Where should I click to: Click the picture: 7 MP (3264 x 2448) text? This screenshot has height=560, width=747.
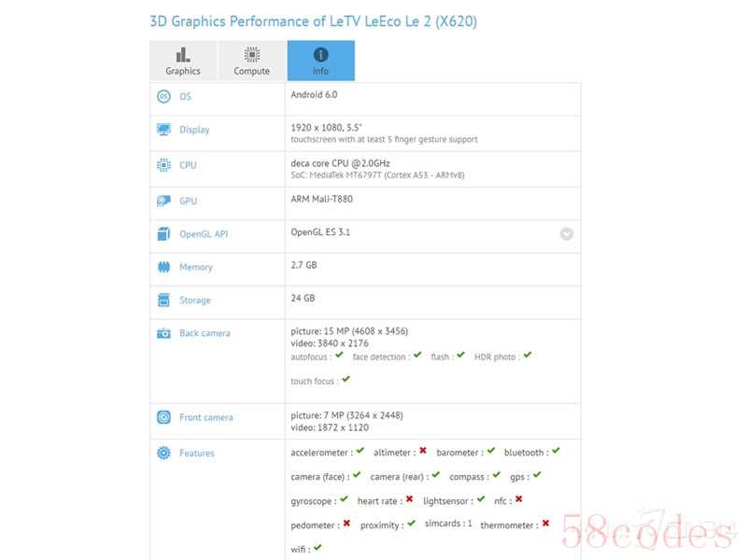point(346,415)
